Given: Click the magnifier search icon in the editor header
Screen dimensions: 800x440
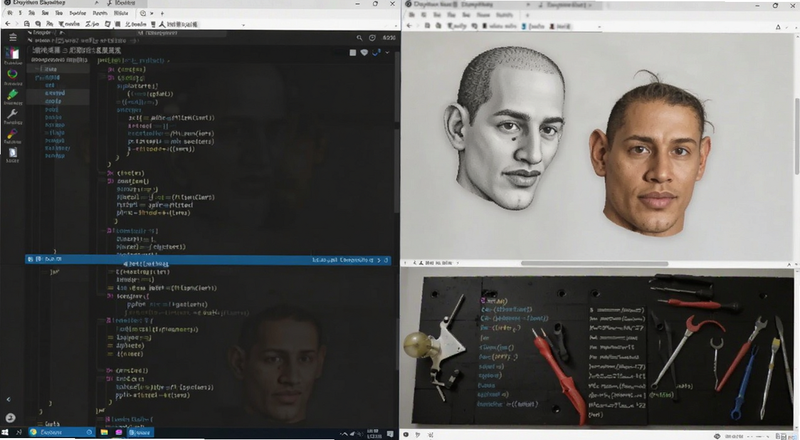Looking at the screenshot, I should [x=359, y=38].
